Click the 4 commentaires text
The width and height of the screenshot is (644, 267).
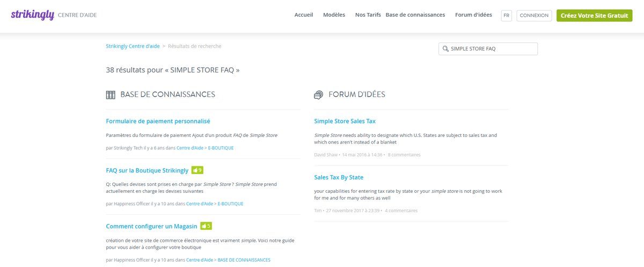401,211
